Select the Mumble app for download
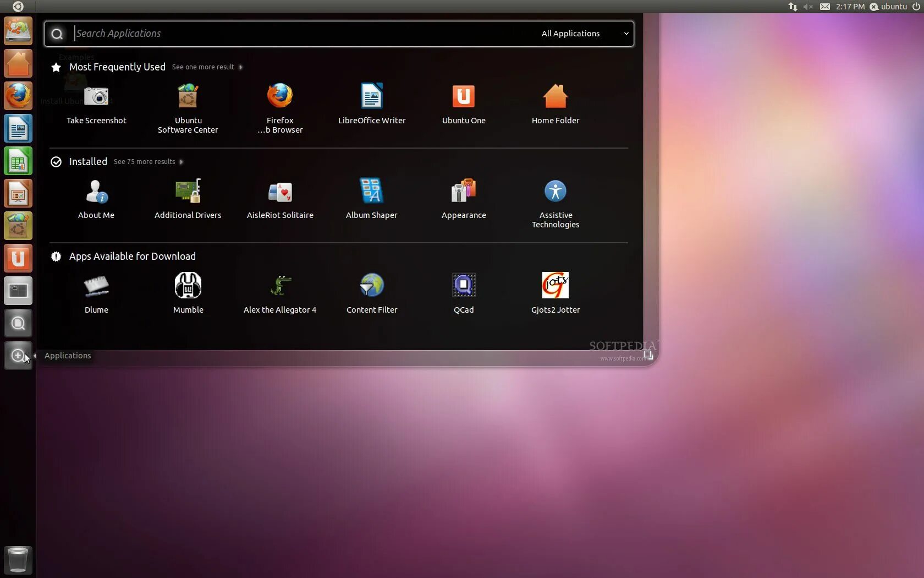 [188, 294]
